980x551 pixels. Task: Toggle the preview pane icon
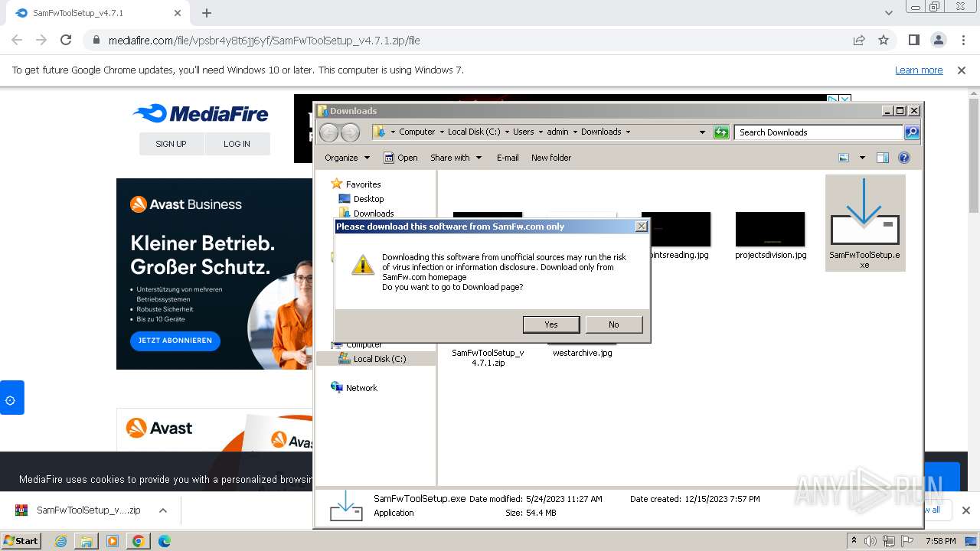(x=883, y=158)
